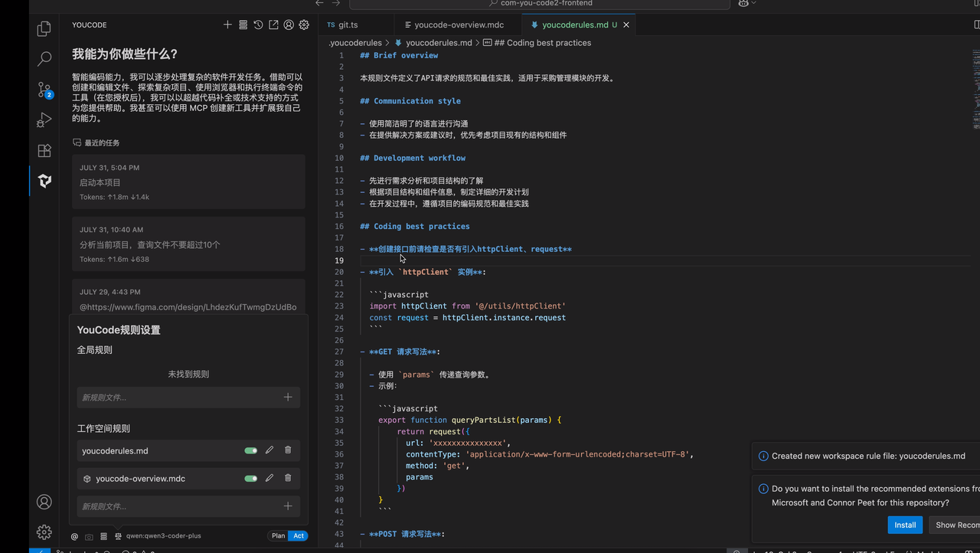
Task: Open task history clock icon in YouCode header
Action: pyautogui.click(x=258, y=25)
